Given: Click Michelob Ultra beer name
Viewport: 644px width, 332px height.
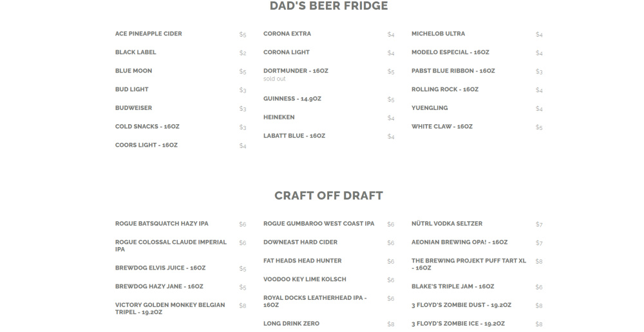Looking at the screenshot, I should tap(439, 34).
